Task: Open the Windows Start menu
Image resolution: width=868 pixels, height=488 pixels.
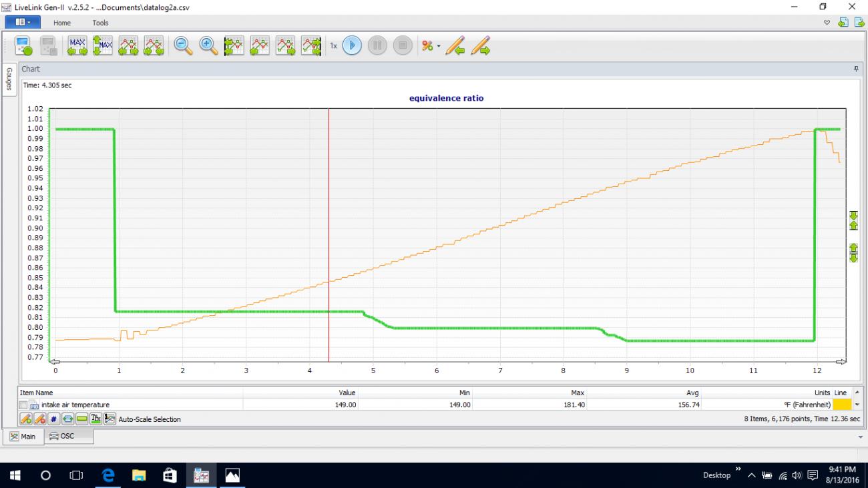Action: point(15,475)
